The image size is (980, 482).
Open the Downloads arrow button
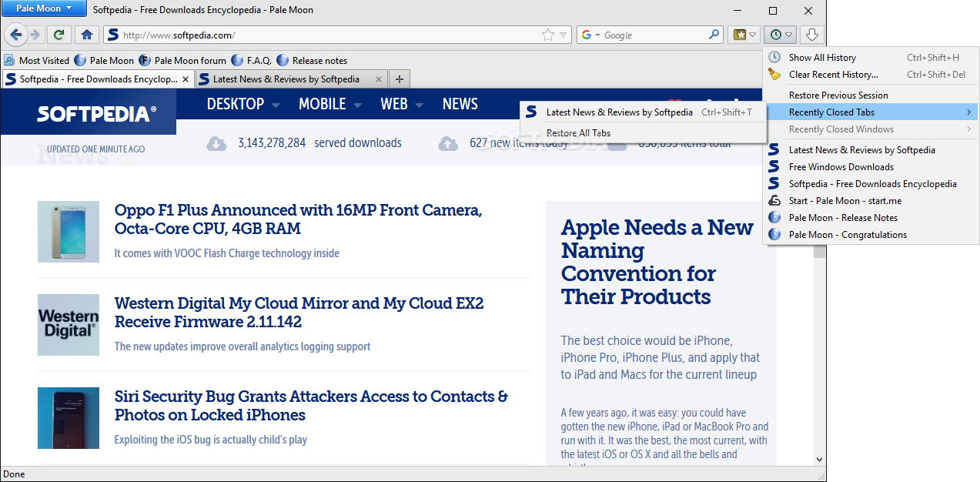[x=812, y=35]
